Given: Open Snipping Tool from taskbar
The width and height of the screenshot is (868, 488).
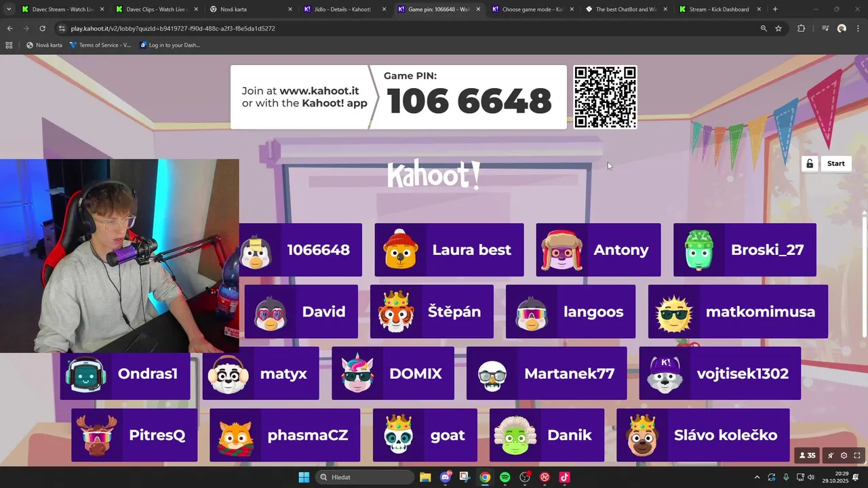Looking at the screenshot, I should pos(465,477).
